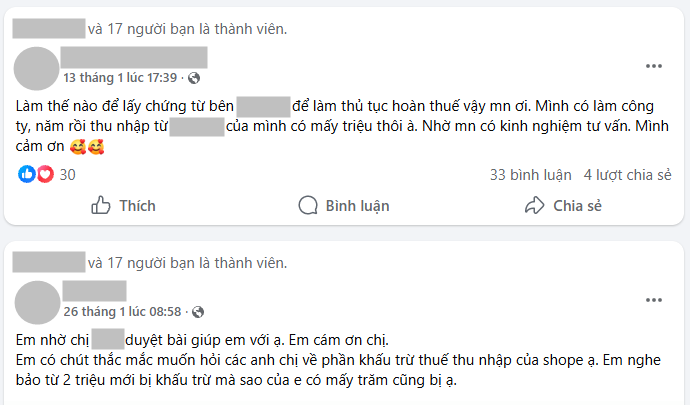Image resolution: width=690 pixels, height=405 pixels.
Task: Open the 33 bình luận comments link
Action: [x=530, y=174]
